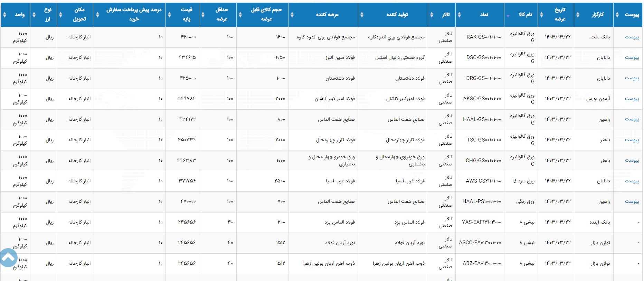Viewport: 644px width, 281px height.
Task: Click the symbol cell ASCO-EA۰۱۳۰۰۰-۰۰
Action: click(x=480, y=243)
